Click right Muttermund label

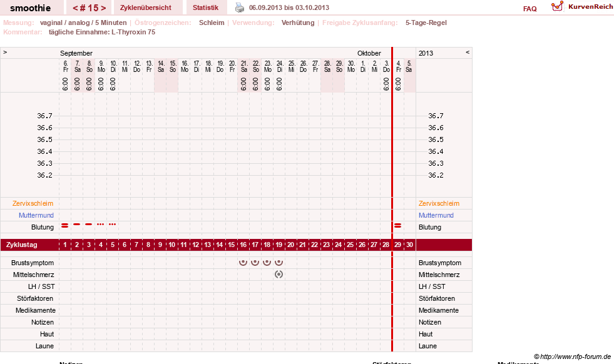coord(436,215)
